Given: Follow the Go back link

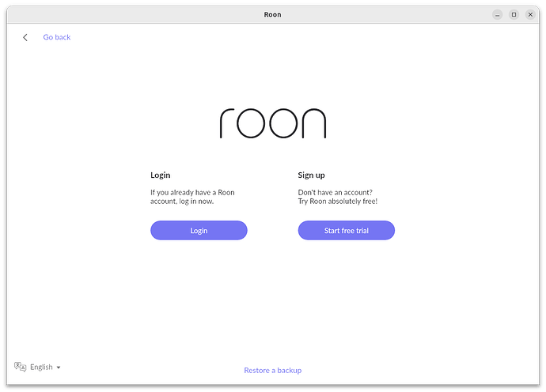Looking at the screenshot, I should tap(57, 37).
